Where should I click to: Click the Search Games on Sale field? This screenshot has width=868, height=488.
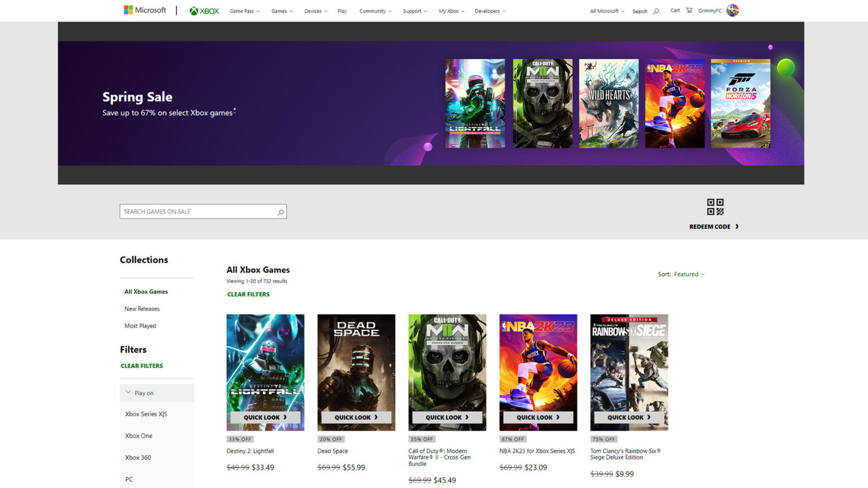(x=198, y=212)
